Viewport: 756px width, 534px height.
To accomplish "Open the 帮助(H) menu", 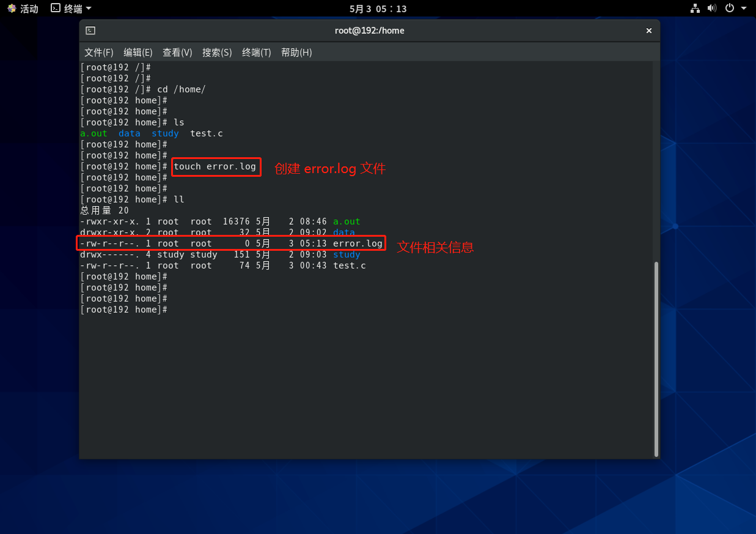I will [296, 53].
